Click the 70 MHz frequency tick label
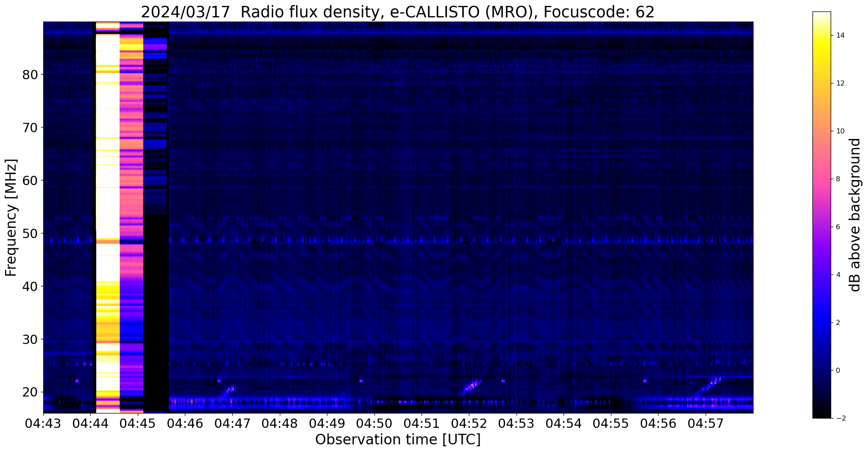Viewport: 868px width, 452px height. [x=31, y=128]
